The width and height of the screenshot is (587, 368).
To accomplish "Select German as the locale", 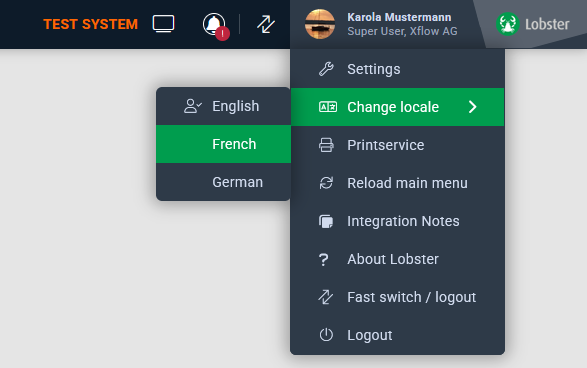I will (x=223, y=182).
